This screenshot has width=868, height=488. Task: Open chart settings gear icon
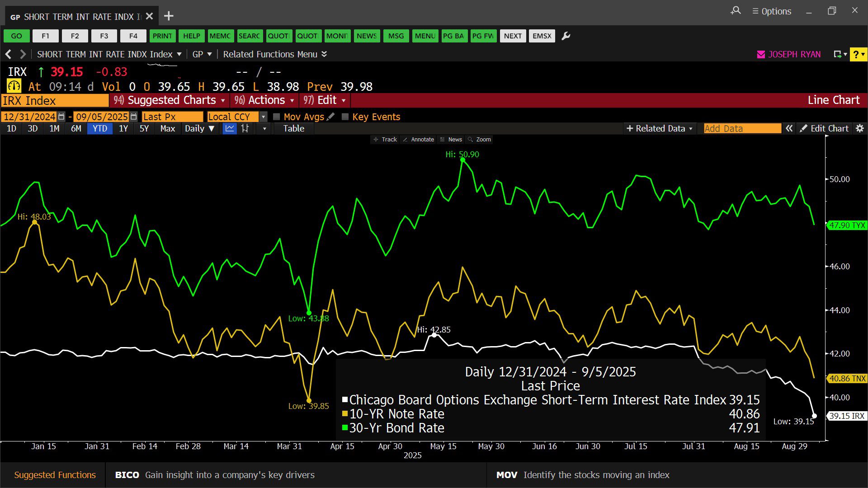[859, 128]
